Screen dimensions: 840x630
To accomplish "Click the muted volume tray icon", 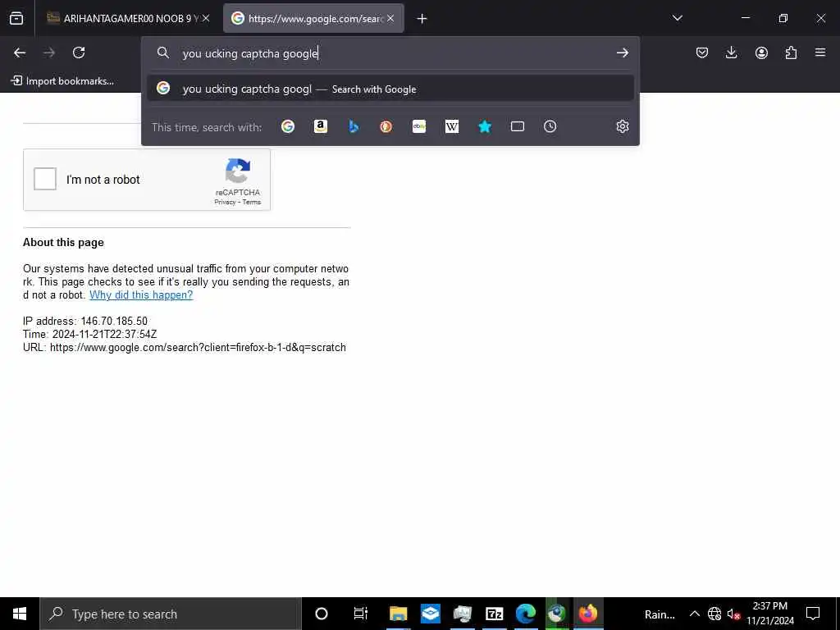I will tap(733, 614).
